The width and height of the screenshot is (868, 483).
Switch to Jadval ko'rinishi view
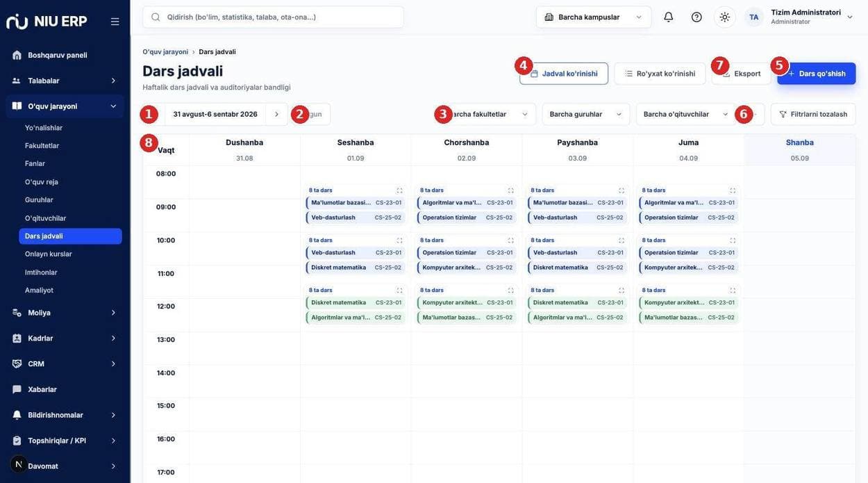click(x=564, y=74)
